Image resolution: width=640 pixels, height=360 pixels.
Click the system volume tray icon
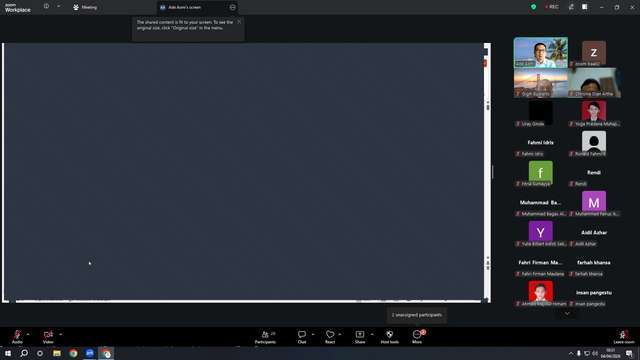coord(595,353)
